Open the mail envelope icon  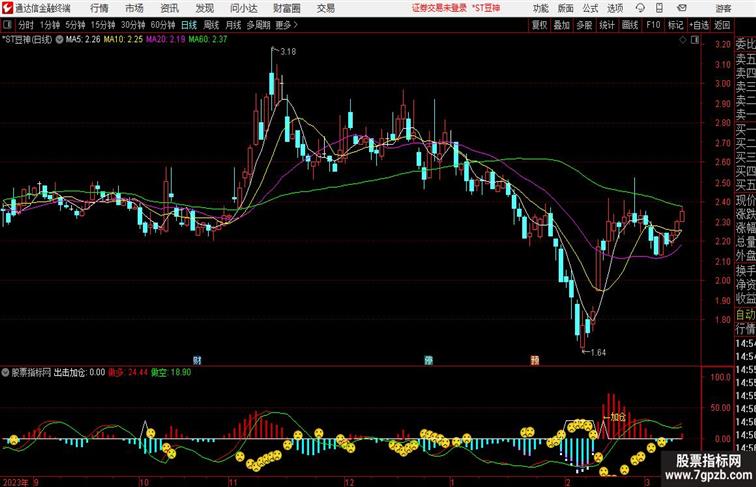682,8
